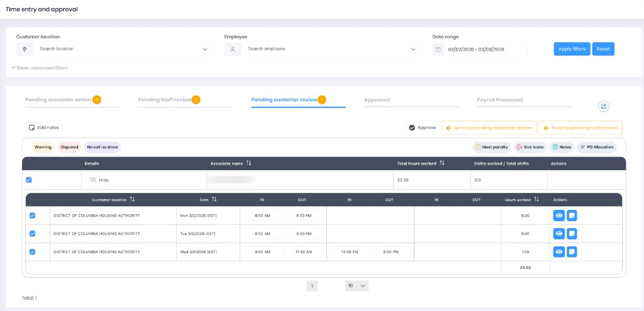Click the 3/3 shifts worked value
The image size is (644, 311).
[477, 180]
